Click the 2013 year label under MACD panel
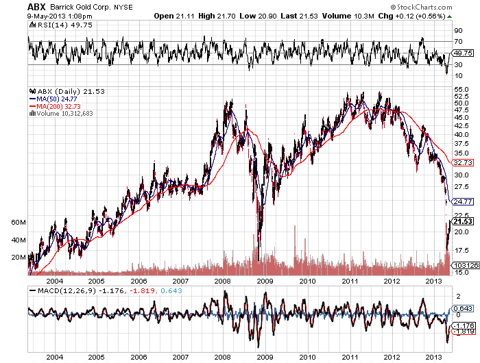The width and height of the screenshot is (480, 363). 434,357
